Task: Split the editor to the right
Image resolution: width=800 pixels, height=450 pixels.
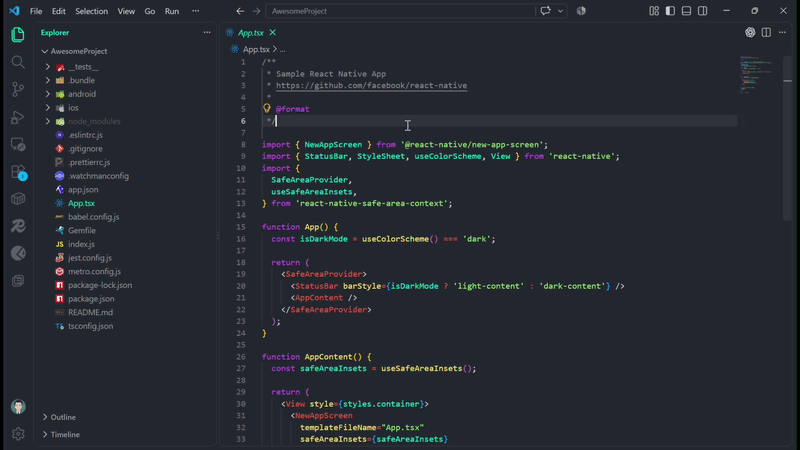Action: pos(766,32)
